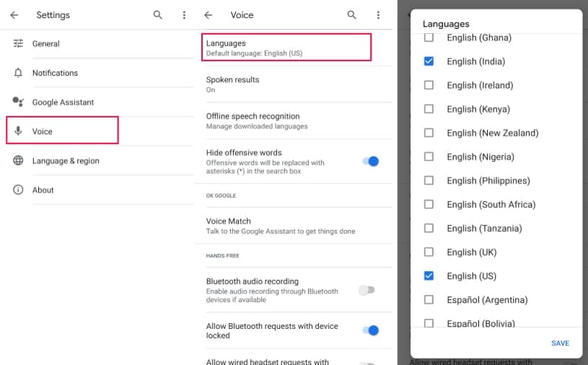
Task: Tap the Language & region globe icon
Action: tap(18, 160)
